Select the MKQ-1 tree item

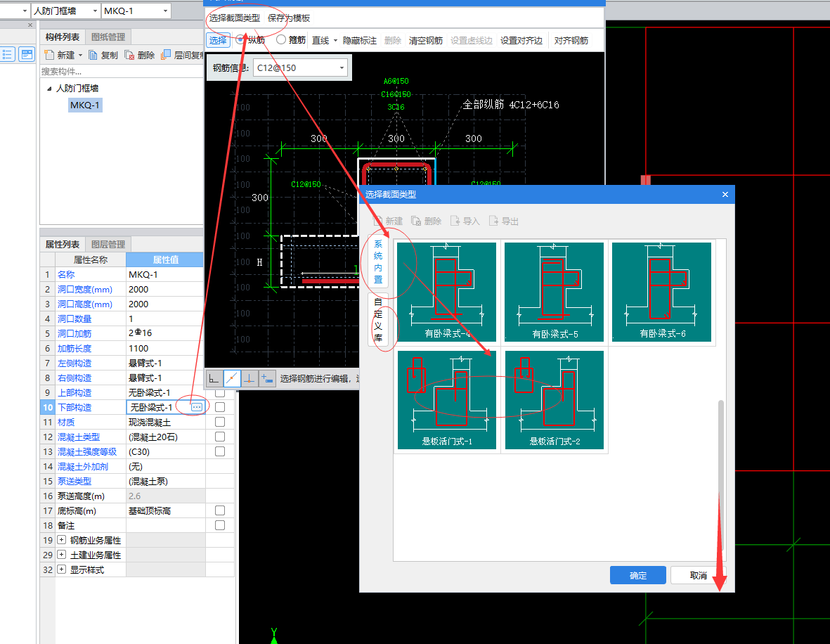[85, 105]
